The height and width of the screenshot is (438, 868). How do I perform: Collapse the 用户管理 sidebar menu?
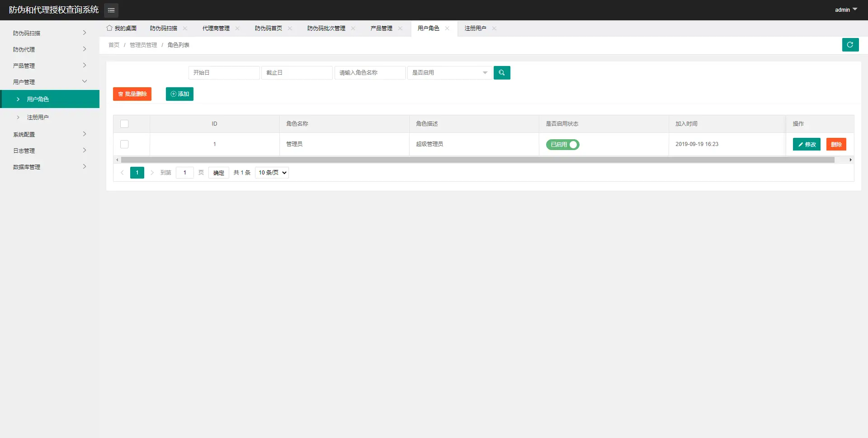tap(50, 82)
